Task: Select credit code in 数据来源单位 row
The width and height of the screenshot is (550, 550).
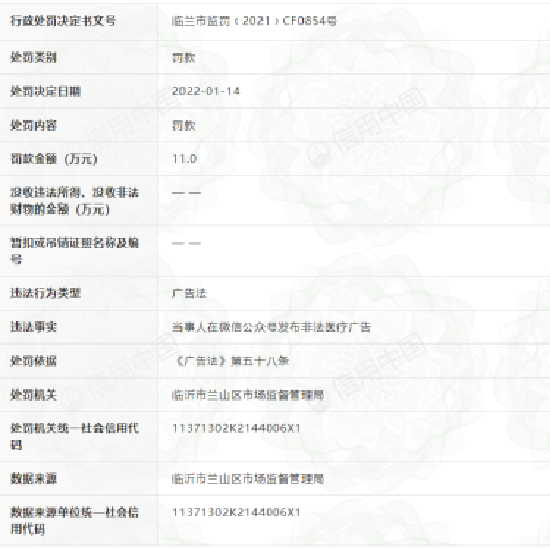Action: 236,512
